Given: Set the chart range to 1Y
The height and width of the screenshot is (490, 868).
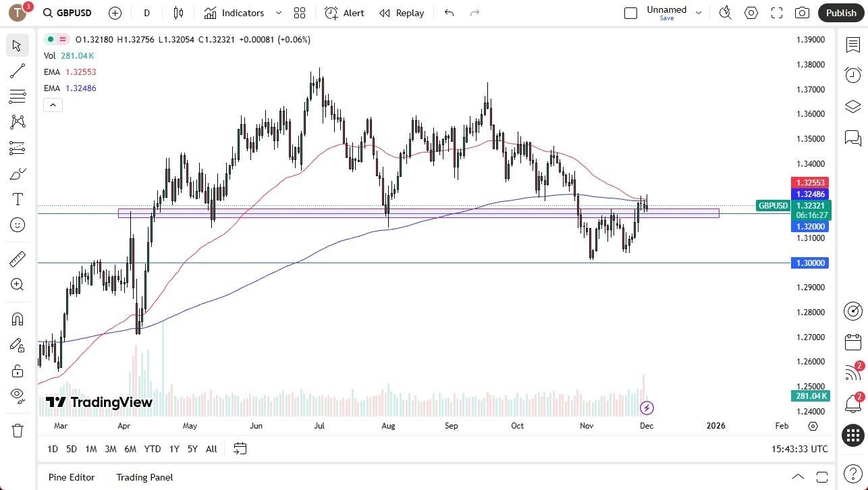Looking at the screenshot, I should [174, 449].
